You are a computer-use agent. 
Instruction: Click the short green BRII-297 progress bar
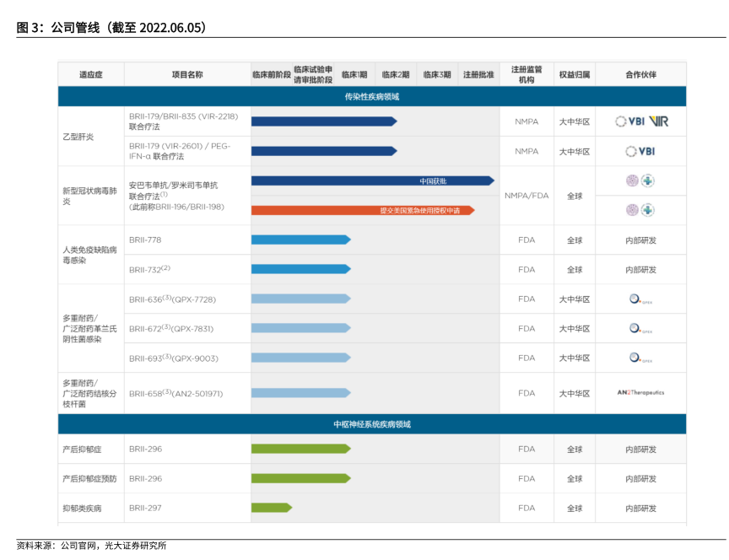271,508
